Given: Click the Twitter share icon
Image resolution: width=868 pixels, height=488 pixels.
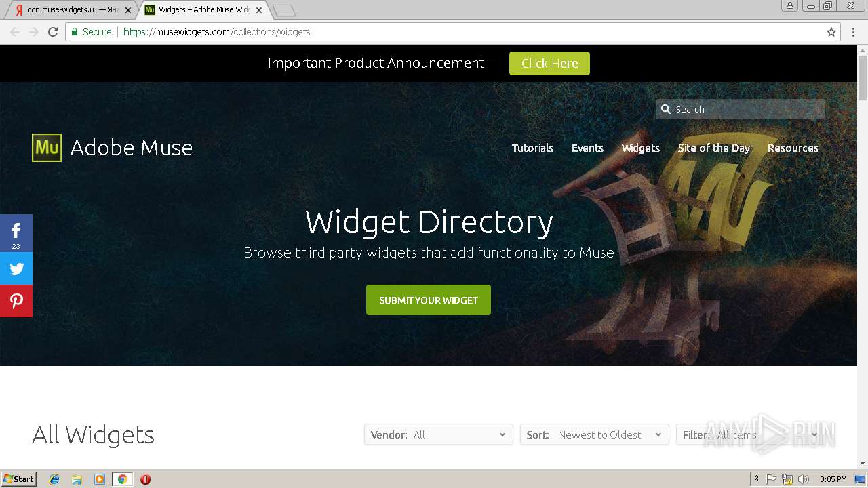Looking at the screenshot, I should tap(16, 268).
